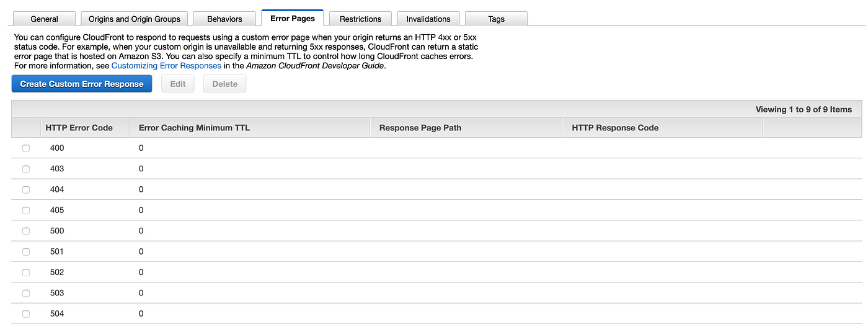Viewport: 868px width, 334px height.
Task: Click the Response Page Path column header
Action: point(466,127)
